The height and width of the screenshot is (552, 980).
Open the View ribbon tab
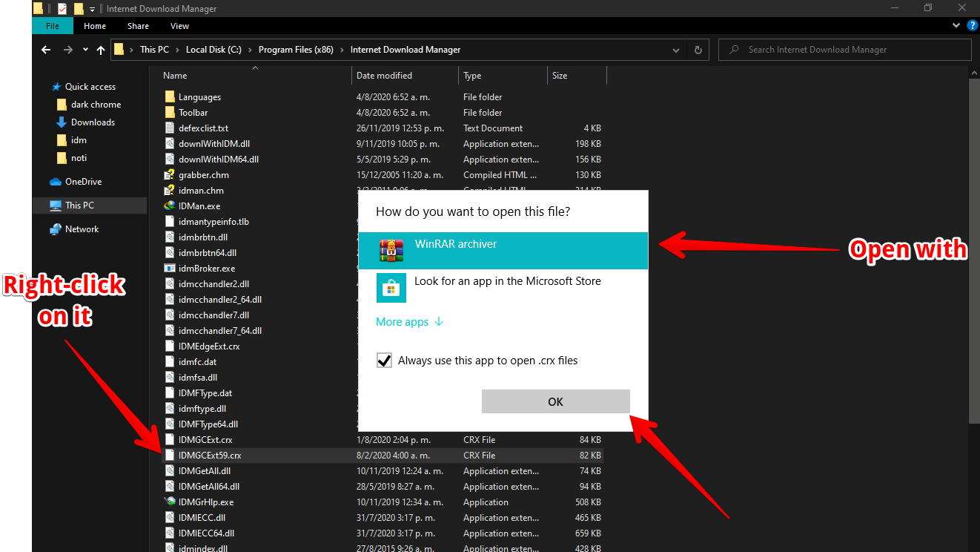[x=179, y=26]
